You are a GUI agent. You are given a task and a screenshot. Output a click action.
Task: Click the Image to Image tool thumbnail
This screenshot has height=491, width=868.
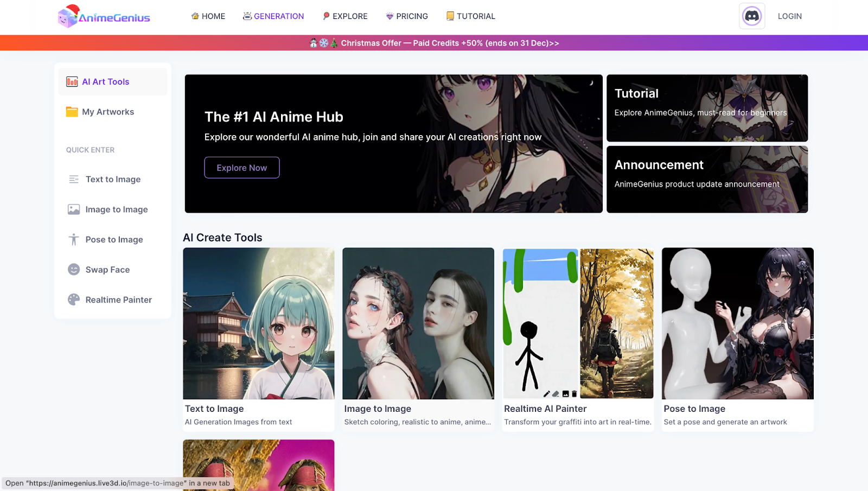pyautogui.click(x=418, y=323)
